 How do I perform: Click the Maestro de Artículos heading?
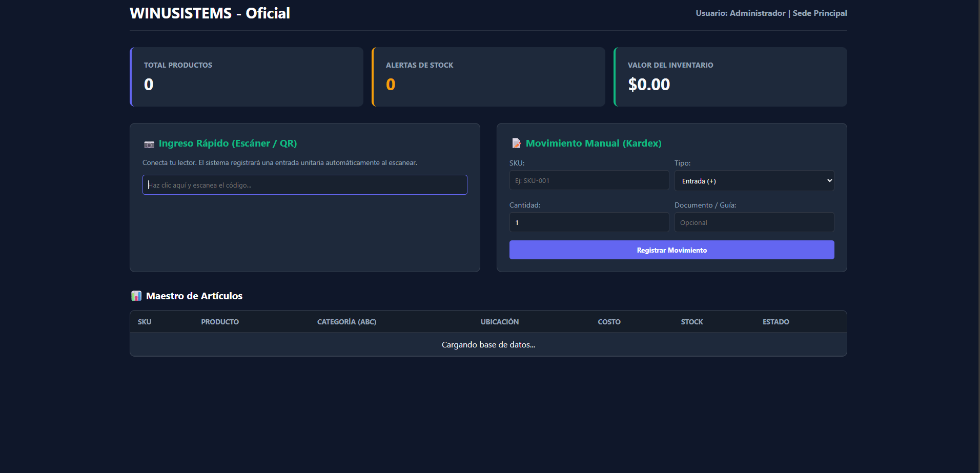coord(194,296)
